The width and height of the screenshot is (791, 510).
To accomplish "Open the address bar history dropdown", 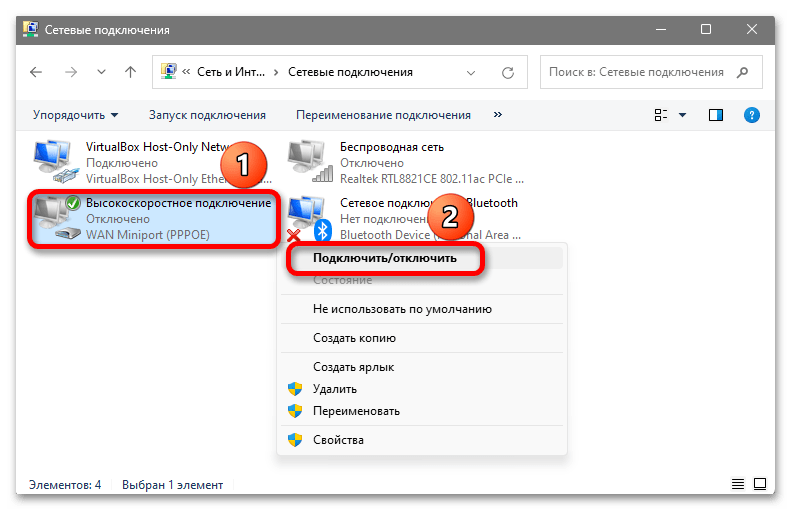I will point(471,73).
